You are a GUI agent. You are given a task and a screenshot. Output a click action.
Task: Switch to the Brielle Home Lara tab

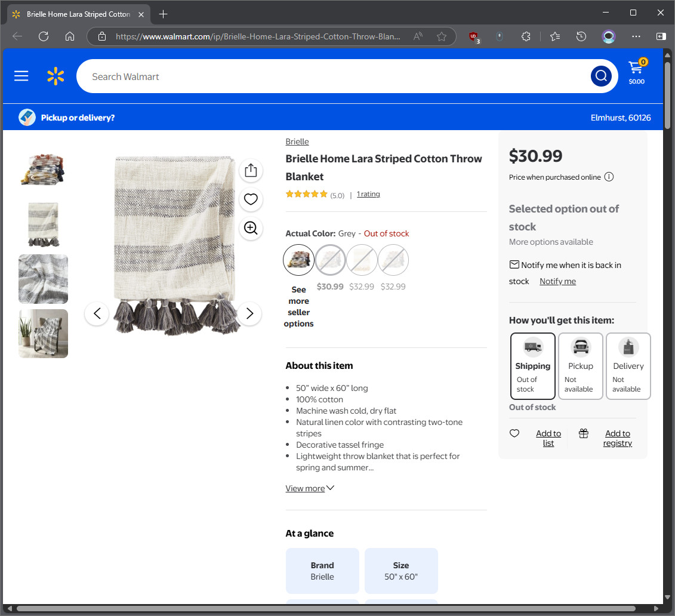78,14
